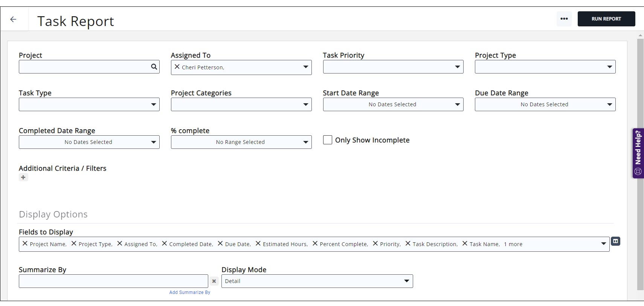Viewport: 644px width, 306px height.
Task: Enable Only Show Incomplete checkbox
Action: point(328,140)
